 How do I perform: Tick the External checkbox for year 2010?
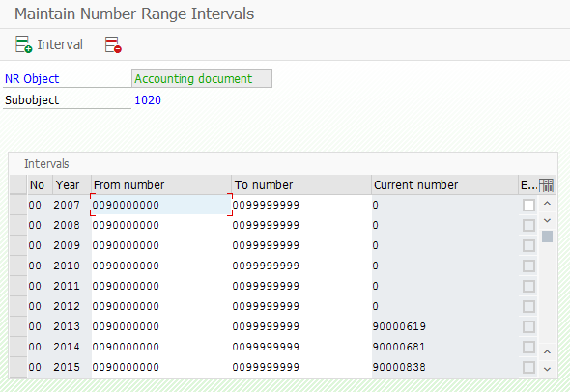[528, 266]
